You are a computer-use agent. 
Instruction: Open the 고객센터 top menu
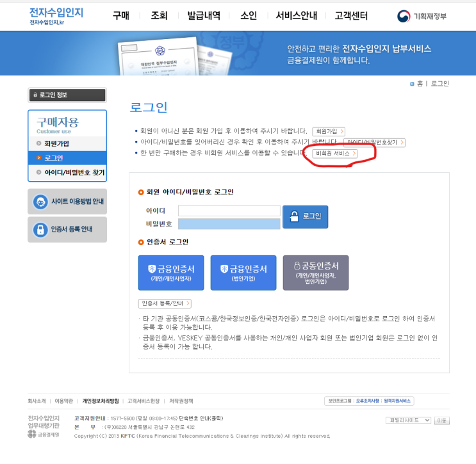click(351, 15)
